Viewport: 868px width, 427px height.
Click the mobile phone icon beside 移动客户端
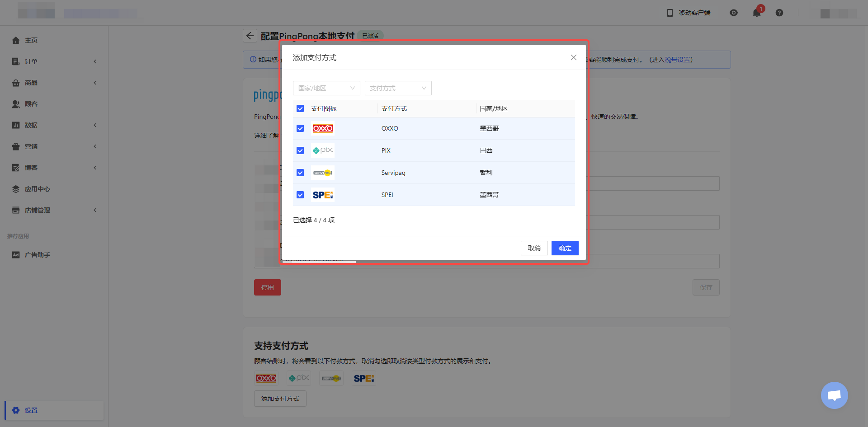(x=670, y=13)
